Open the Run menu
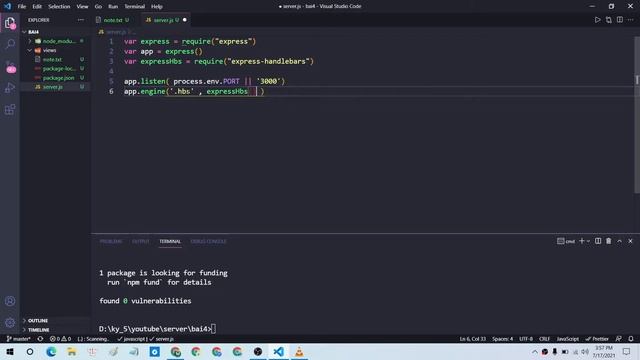 click(x=113, y=7)
